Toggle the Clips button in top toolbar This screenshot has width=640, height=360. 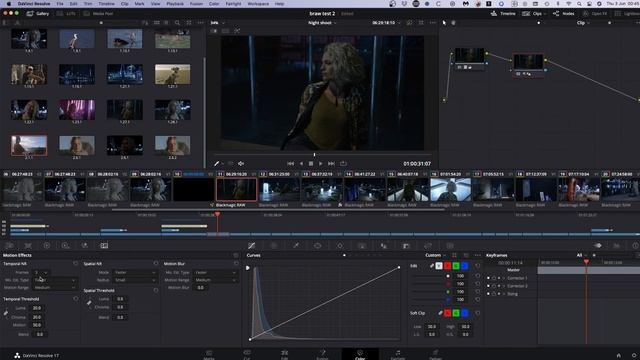tap(534, 13)
